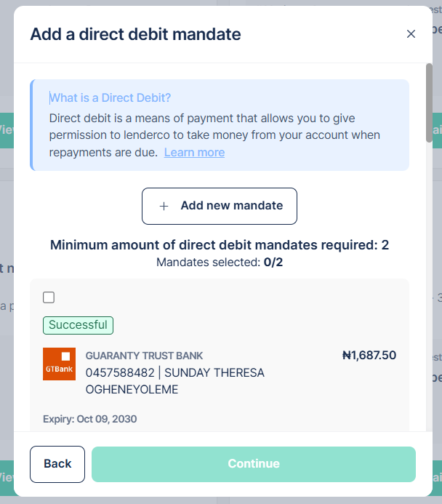Viewport: 442px width, 504px height.
Task: Click the Successful status badge
Action: tap(79, 325)
